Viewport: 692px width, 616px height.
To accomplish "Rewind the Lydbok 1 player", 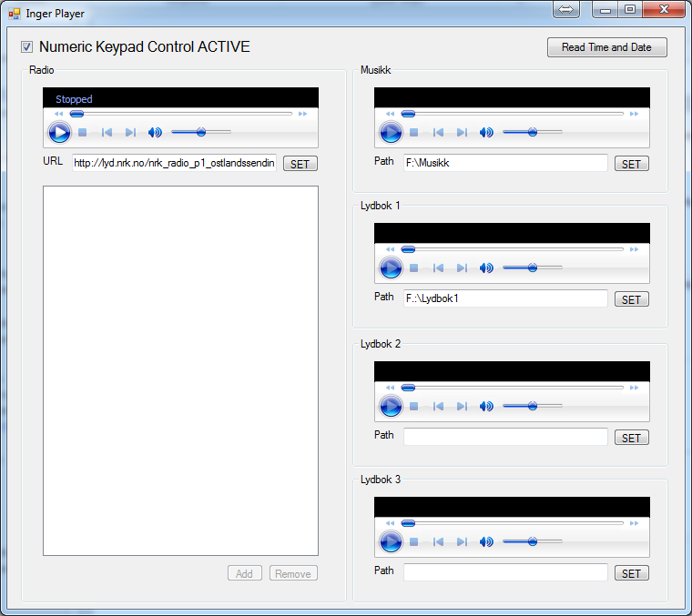I will 390,249.
